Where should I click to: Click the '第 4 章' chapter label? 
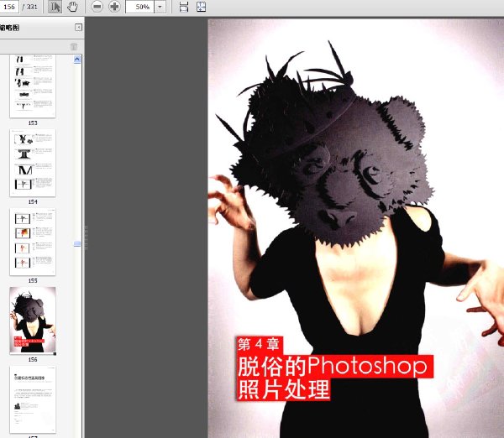[259, 345]
